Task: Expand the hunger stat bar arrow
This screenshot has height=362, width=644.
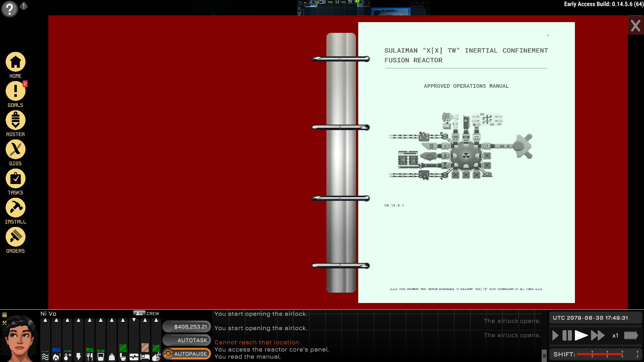Action: tap(90, 320)
